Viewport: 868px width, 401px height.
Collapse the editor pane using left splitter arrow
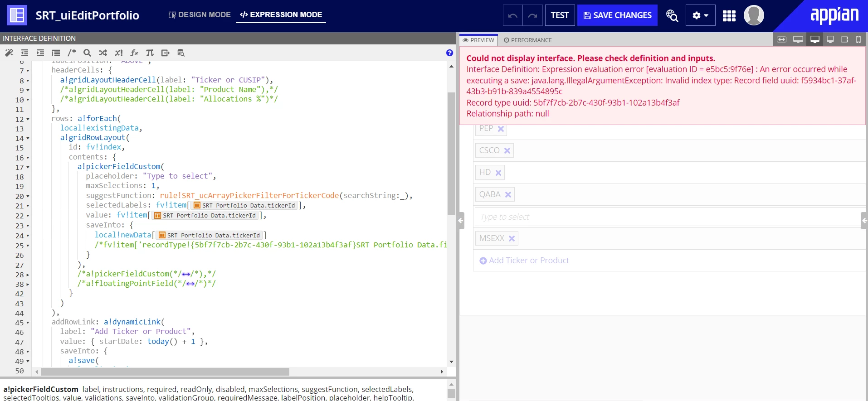[461, 221]
